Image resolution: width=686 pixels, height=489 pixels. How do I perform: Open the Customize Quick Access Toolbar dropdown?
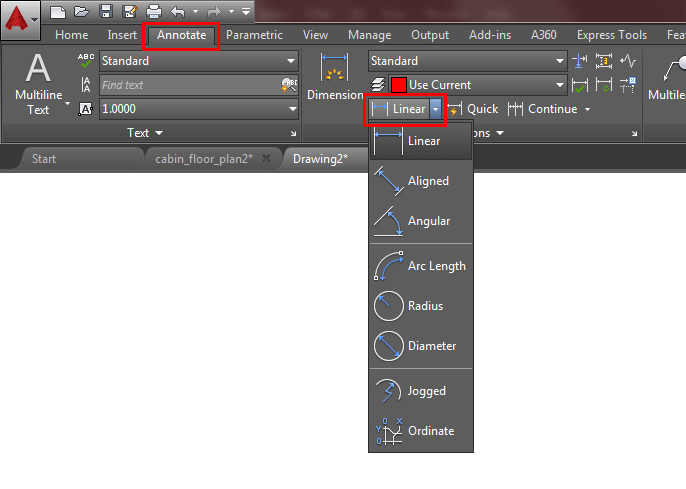[x=246, y=12]
